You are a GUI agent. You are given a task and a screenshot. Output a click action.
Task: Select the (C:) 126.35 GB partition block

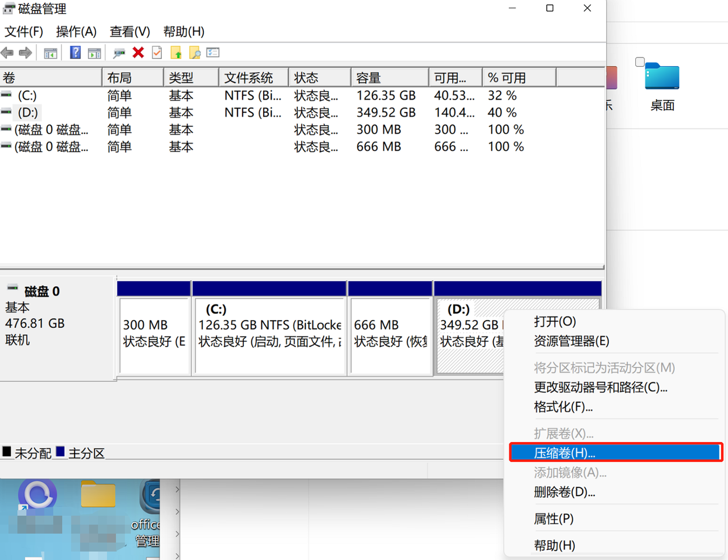[270, 336]
